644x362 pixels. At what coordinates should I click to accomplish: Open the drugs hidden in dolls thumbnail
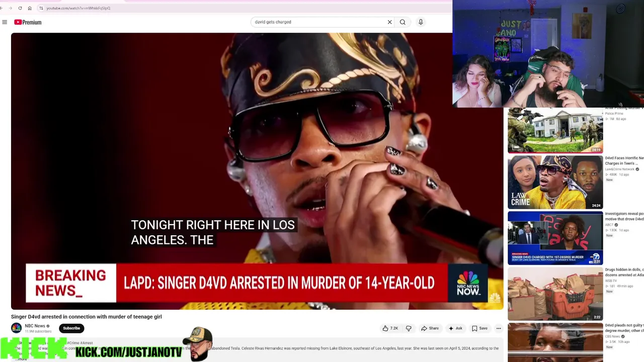(555, 294)
